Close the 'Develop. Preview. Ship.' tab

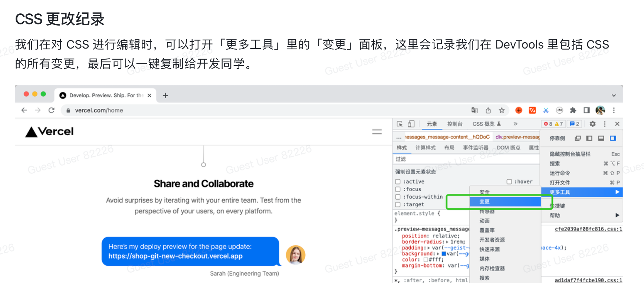[149, 95]
